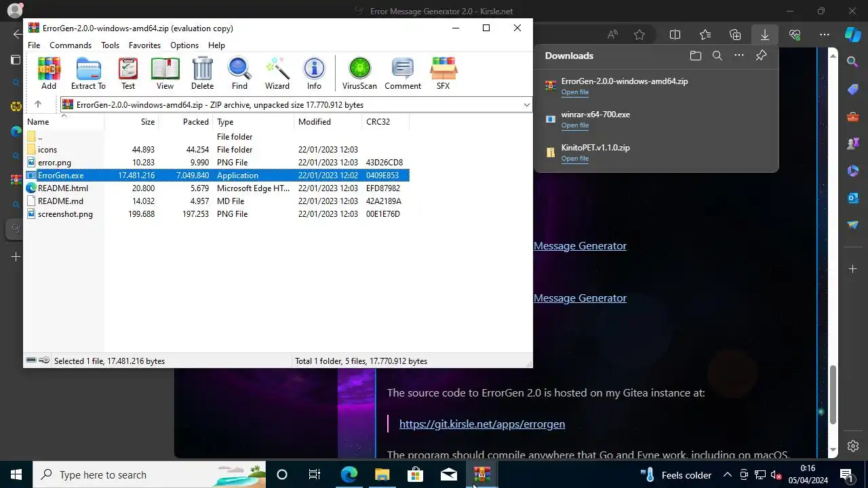Viewport: 868px width, 488px height.
Task: Expand the archive path dropdown
Action: (x=526, y=105)
